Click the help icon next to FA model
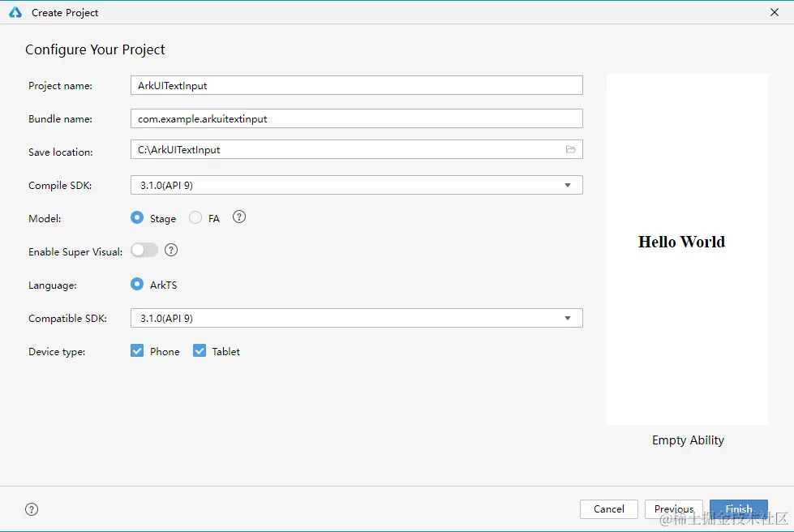Image resolution: width=794 pixels, height=532 pixels. point(238,217)
